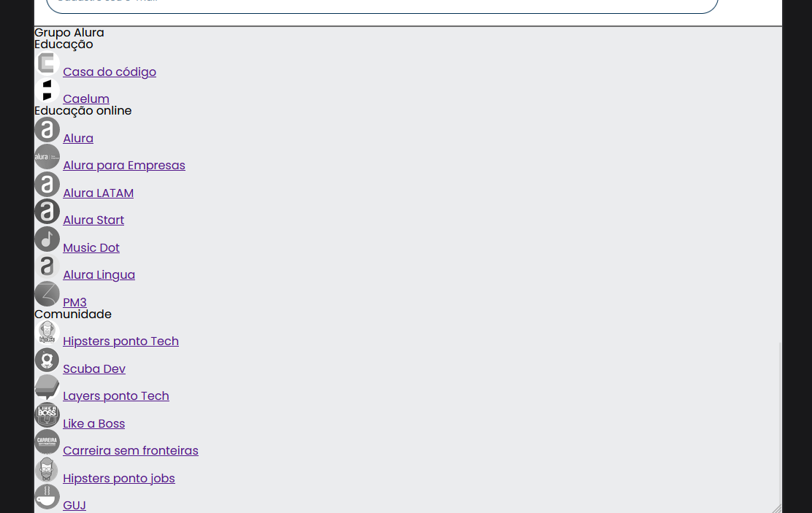Image resolution: width=812 pixels, height=513 pixels.
Task: Click the Alura para Empresas logo icon
Action: 47,157
